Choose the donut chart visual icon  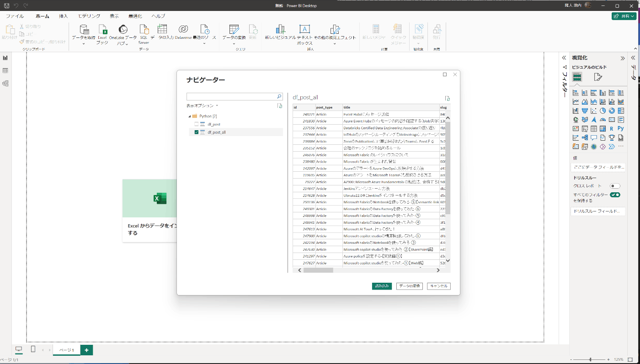click(612, 111)
